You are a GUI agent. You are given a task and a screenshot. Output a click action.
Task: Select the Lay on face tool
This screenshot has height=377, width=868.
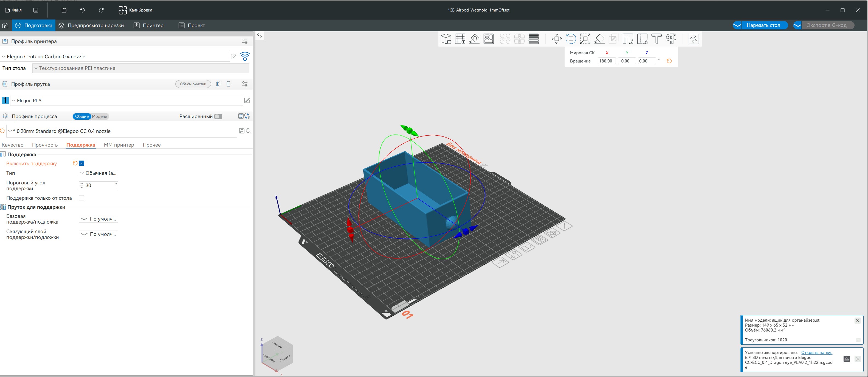[x=599, y=39]
